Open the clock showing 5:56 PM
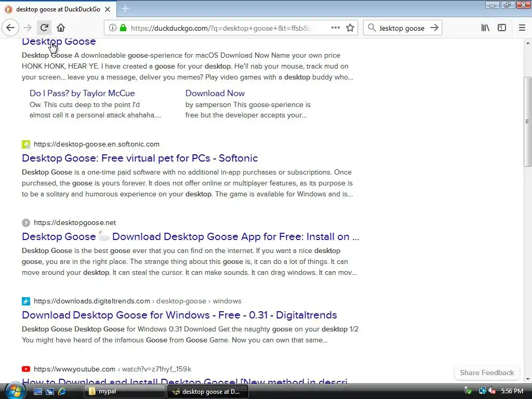The width and height of the screenshot is (532, 399). tap(512, 391)
